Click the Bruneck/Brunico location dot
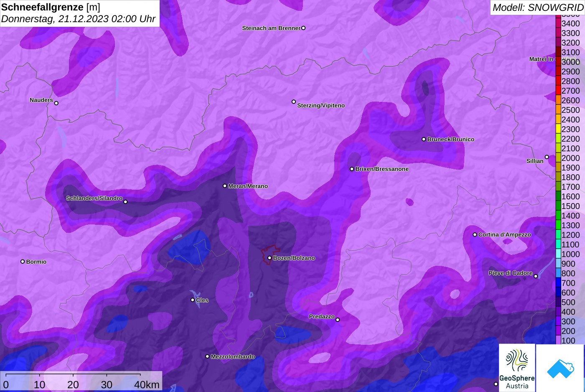The width and height of the screenshot is (585, 392). click(424, 139)
